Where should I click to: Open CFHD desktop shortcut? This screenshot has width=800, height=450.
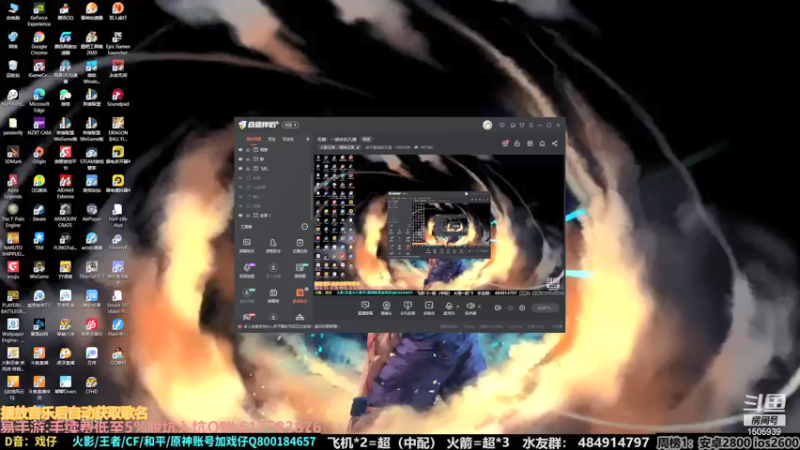91,385
